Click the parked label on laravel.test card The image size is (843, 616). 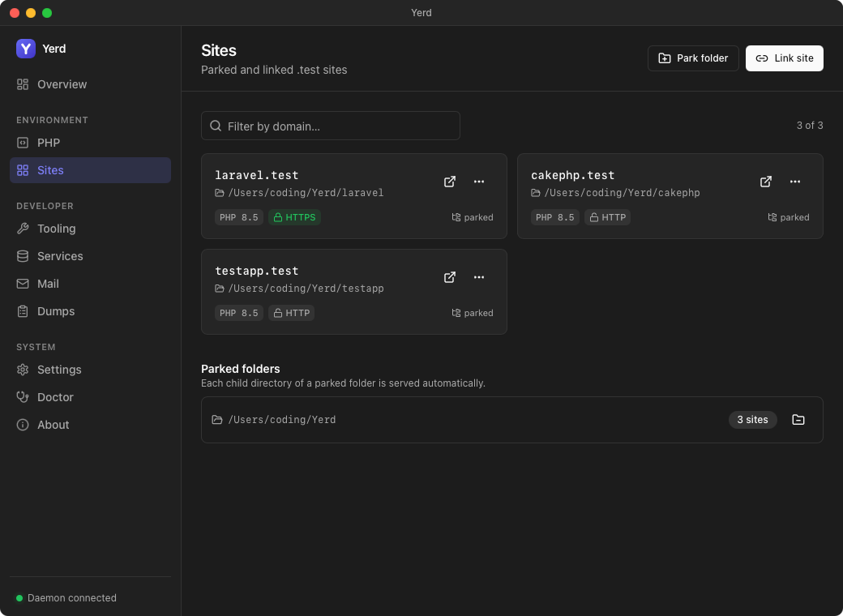(473, 217)
